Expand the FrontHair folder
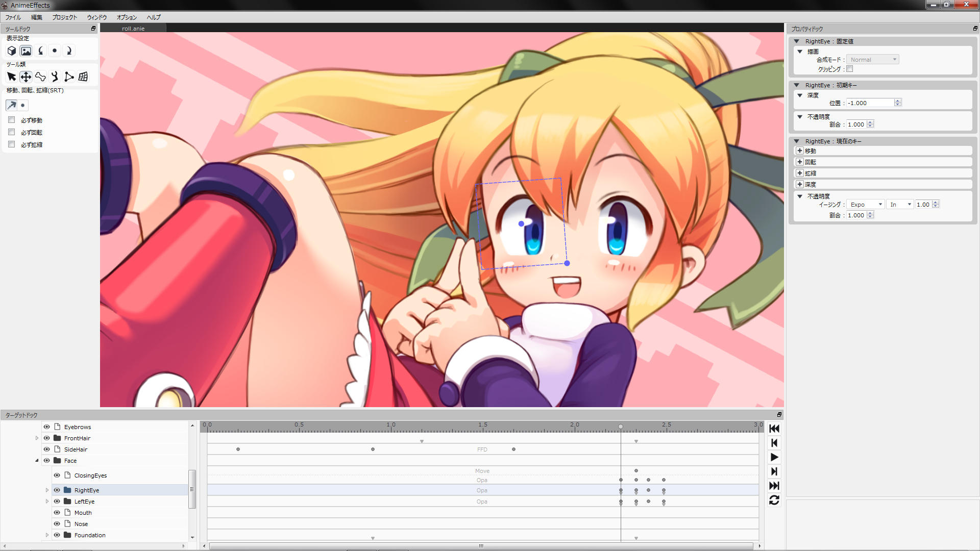Screen dimensions: 980x551 [x=37, y=438]
